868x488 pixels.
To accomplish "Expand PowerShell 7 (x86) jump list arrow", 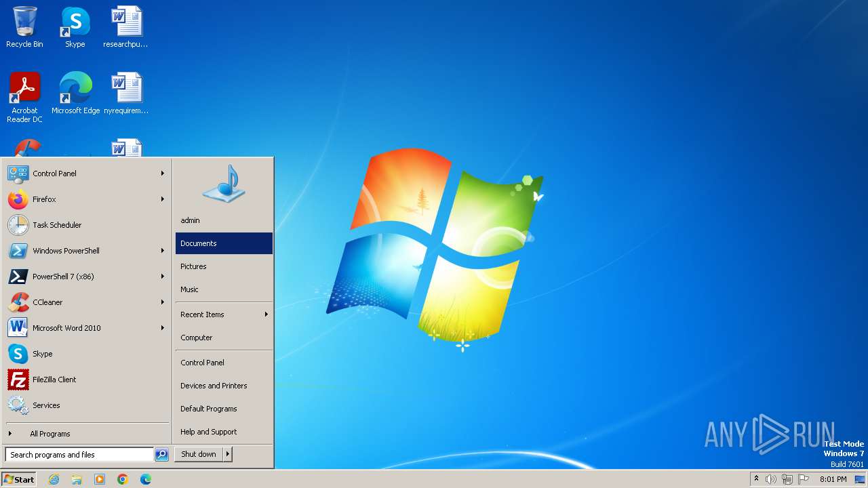I will pyautogui.click(x=163, y=277).
